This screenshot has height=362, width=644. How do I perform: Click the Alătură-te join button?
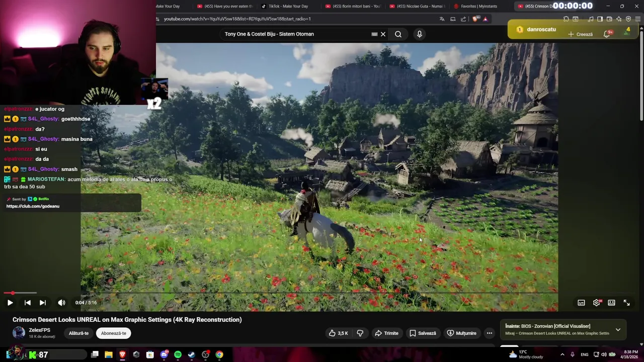pyautogui.click(x=78, y=333)
